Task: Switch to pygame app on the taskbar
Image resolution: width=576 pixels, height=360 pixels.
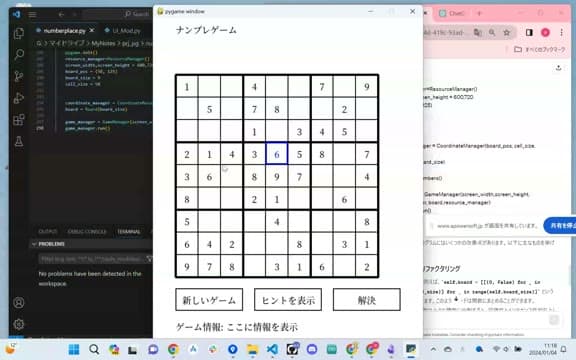Action: tap(411, 349)
